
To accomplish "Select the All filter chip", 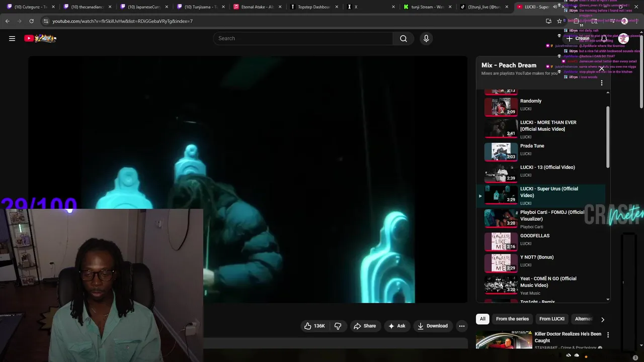I will (x=482, y=319).
